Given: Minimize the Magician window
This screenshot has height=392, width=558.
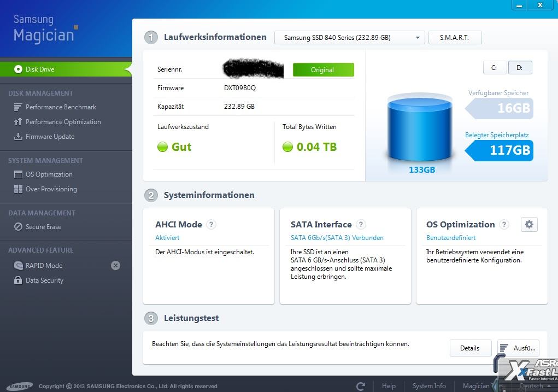Looking at the screenshot, I should coord(519,5).
